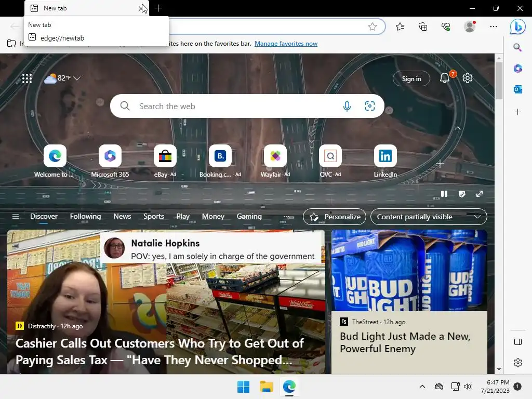Open the feed hamburger menu
This screenshot has height=399, width=532.
[16, 217]
